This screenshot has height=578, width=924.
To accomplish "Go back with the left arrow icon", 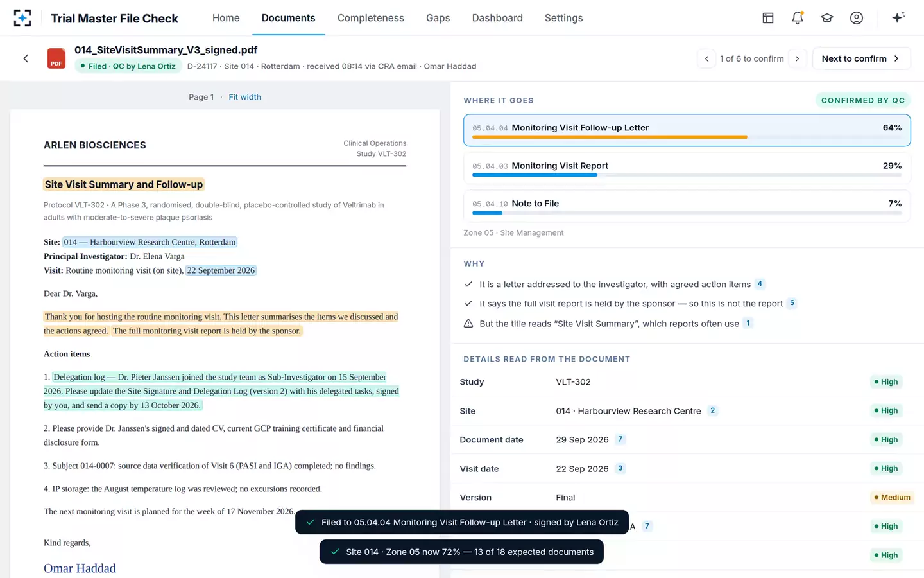I will (26, 58).
